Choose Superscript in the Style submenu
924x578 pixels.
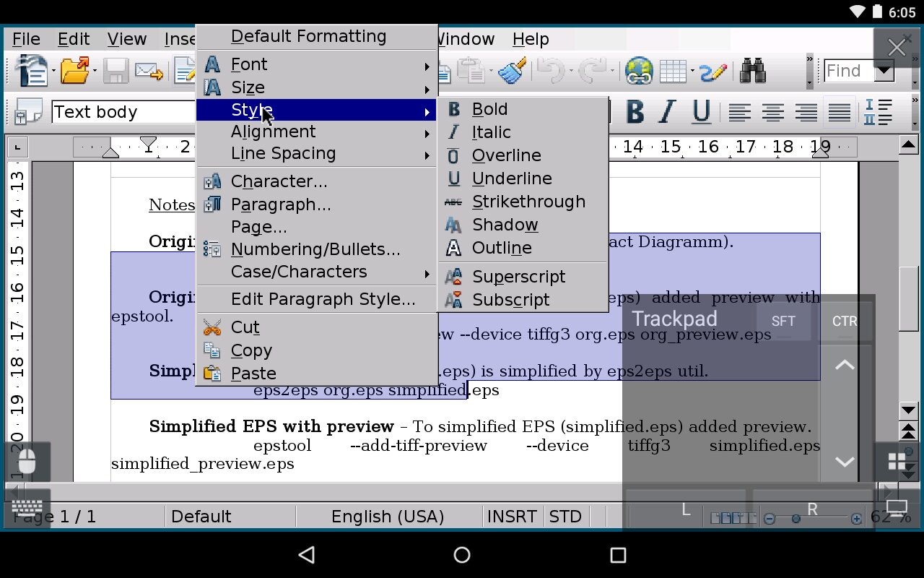pos(518,277)
